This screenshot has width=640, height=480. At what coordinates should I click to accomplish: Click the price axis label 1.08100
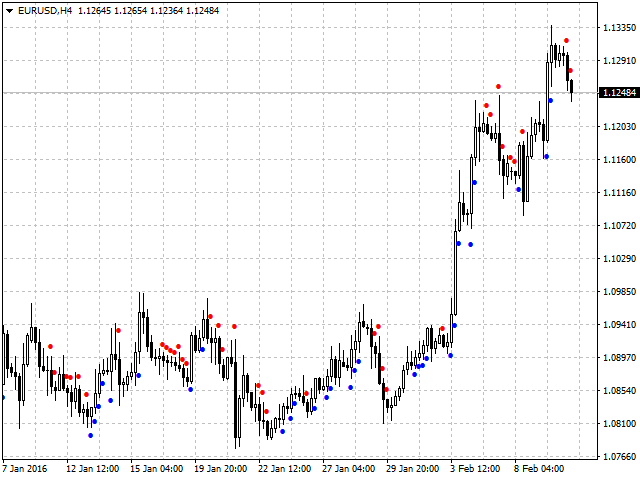point(619,424)
